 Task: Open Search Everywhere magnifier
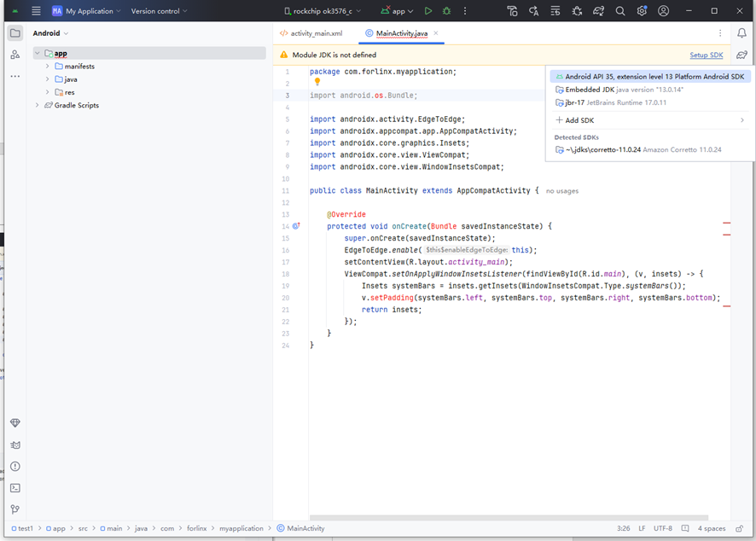click(x=620, y=11)
